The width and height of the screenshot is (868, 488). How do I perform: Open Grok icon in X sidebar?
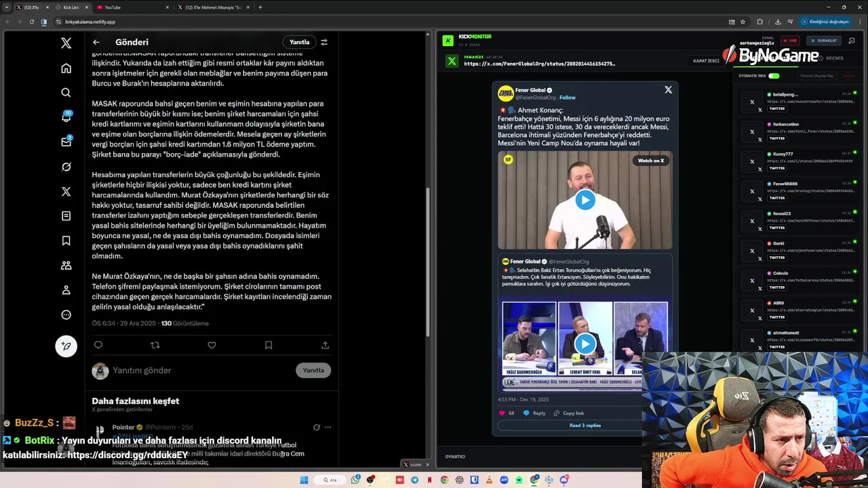pos(66,167)
